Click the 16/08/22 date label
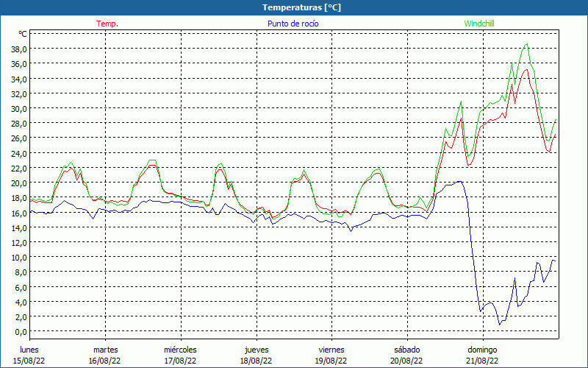Image resolution: width=588 pixels, height=368 pixels. click(105, 361)
